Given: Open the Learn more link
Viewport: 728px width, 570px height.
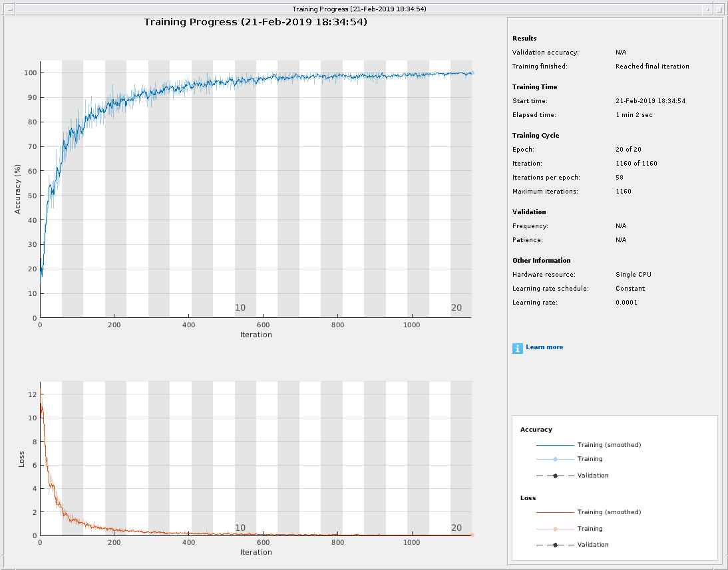Looking at the screenshot, I should tap(544, 347).
